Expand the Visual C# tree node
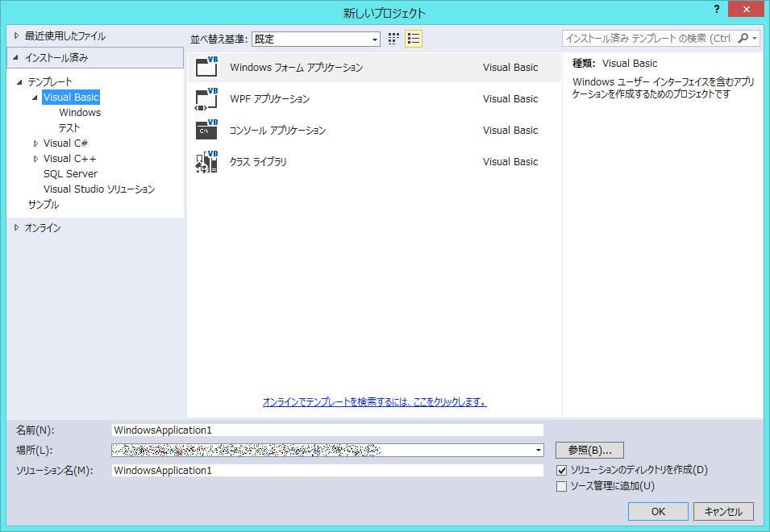The image size is (770, 532). click(x=35, y=143)
